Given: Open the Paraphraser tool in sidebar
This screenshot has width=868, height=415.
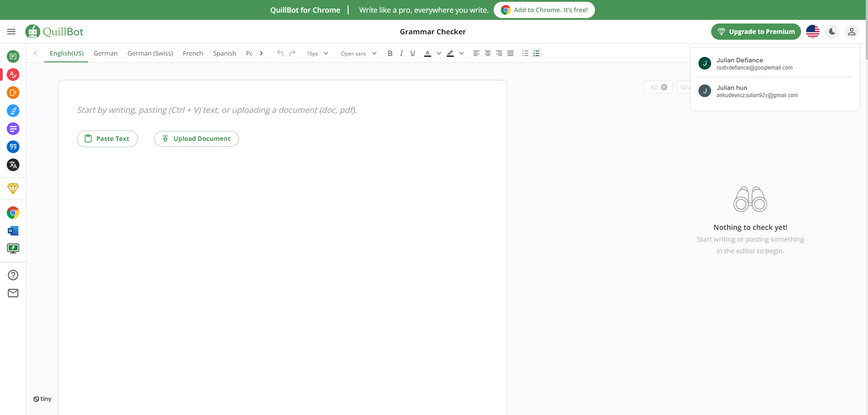Looking at the screenshot, I should click(13, 56).
